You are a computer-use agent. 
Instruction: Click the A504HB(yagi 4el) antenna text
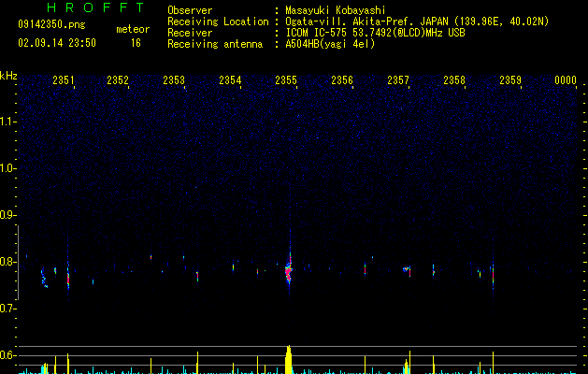click(330, 44)
